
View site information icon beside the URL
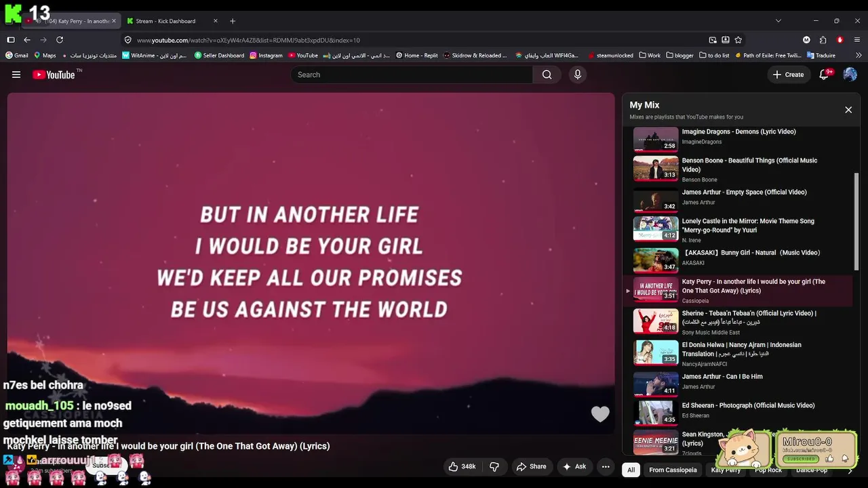pos(128,40)
